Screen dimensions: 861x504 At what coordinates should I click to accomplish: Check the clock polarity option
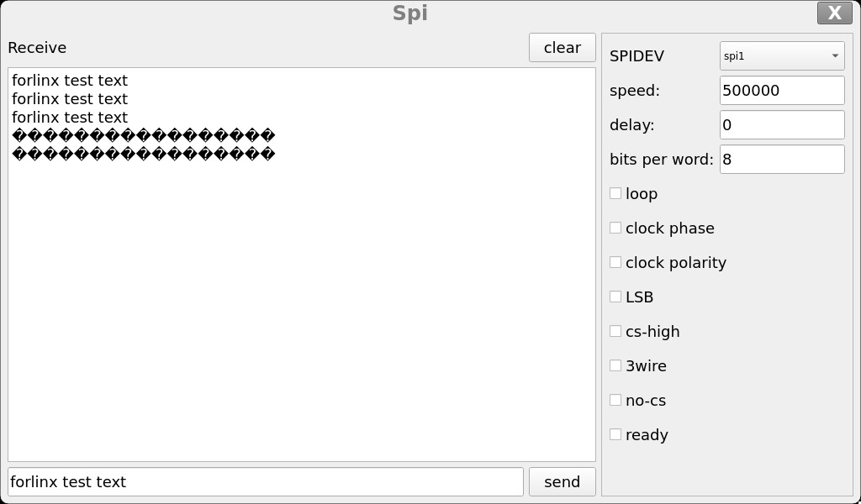(615, 263)
